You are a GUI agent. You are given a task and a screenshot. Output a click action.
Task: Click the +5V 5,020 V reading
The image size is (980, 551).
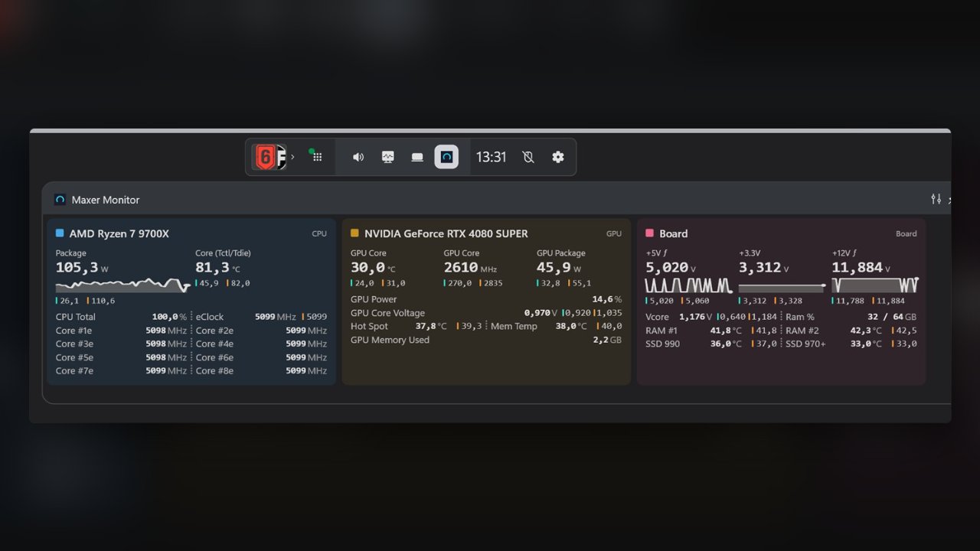[x=671, y=268]
